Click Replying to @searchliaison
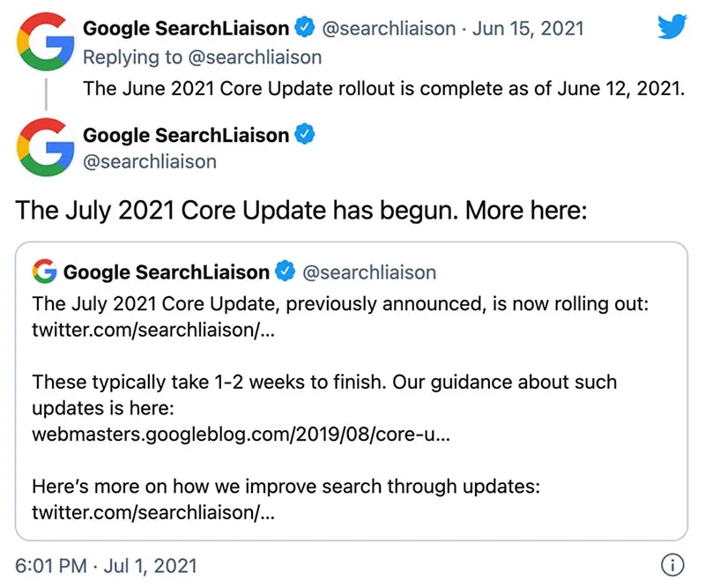Screen dimensions: 705x588 tap(202, 57)
